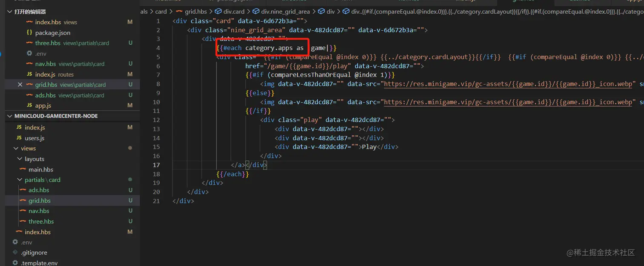Click the gear icon beside .template.env
The width and height of the screenshot is (644, 266).
pos(15,263)
